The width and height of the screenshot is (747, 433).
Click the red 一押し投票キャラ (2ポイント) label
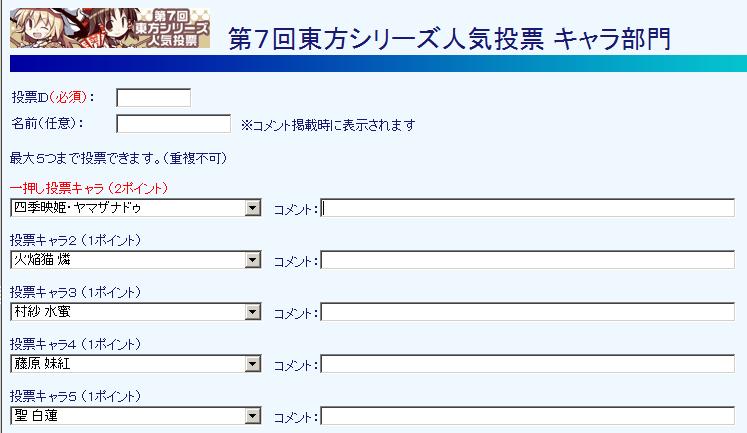point(89,188)
